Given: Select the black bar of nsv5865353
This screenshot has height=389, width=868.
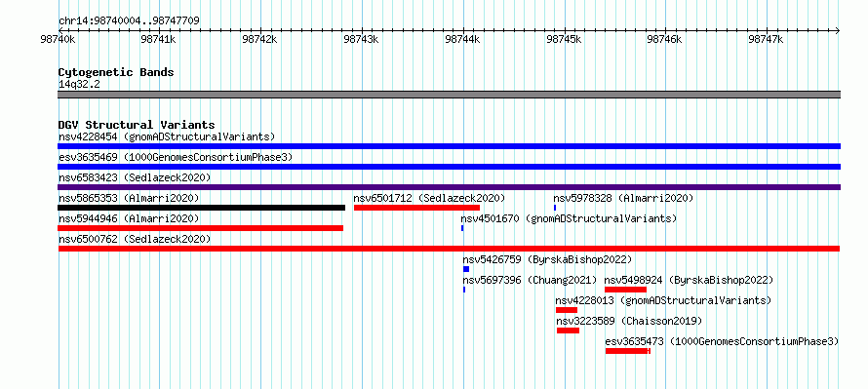Looking at the screenshot, I should (202, 208).
